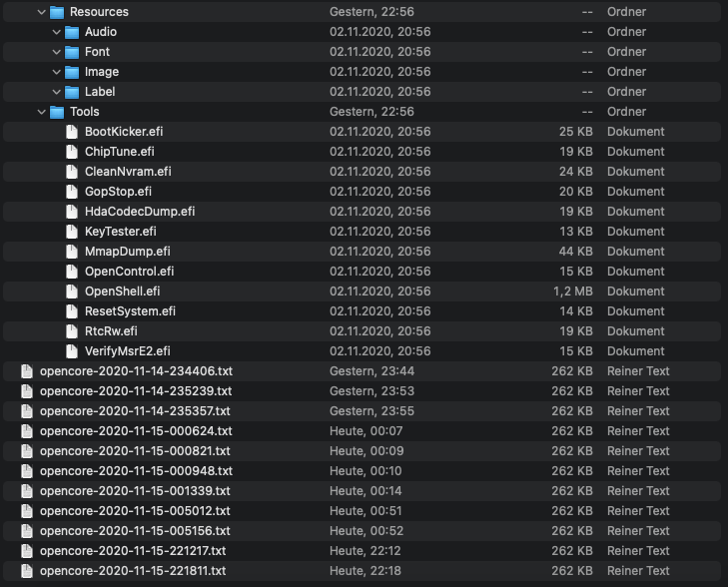Viewport: 728px width, 587px height.
Task: Select file name opencore-2020-11-15-221811.txt
Action: coord(133,571)
